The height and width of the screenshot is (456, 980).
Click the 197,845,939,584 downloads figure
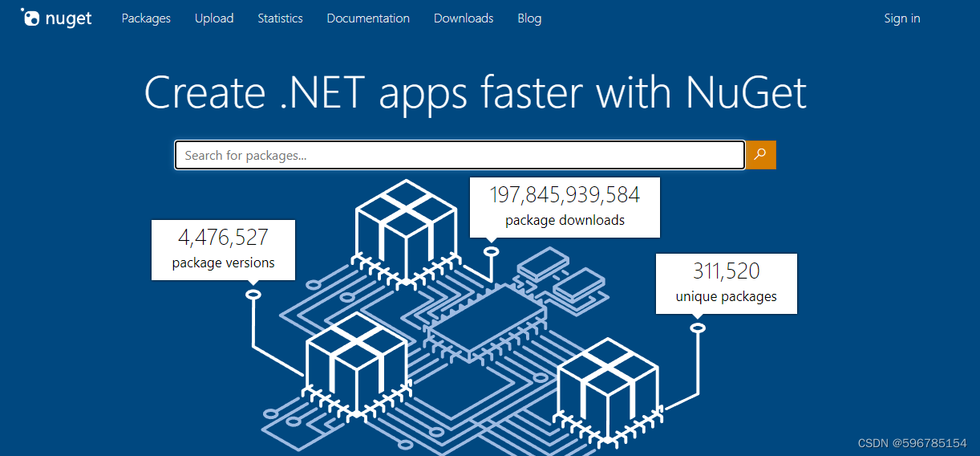tap(565, 194)
